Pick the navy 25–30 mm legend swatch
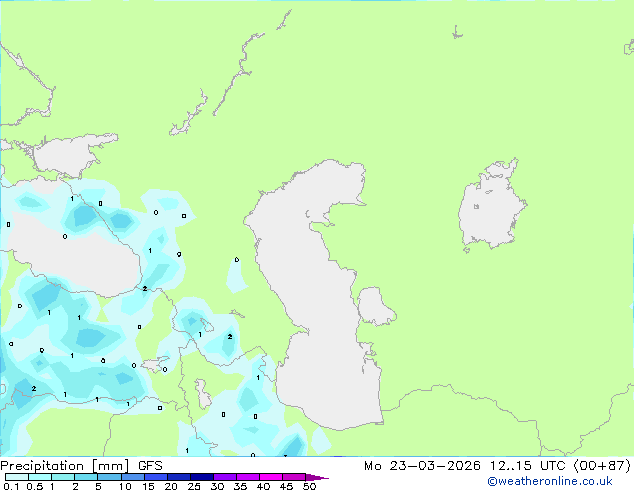 coord(201,477)
